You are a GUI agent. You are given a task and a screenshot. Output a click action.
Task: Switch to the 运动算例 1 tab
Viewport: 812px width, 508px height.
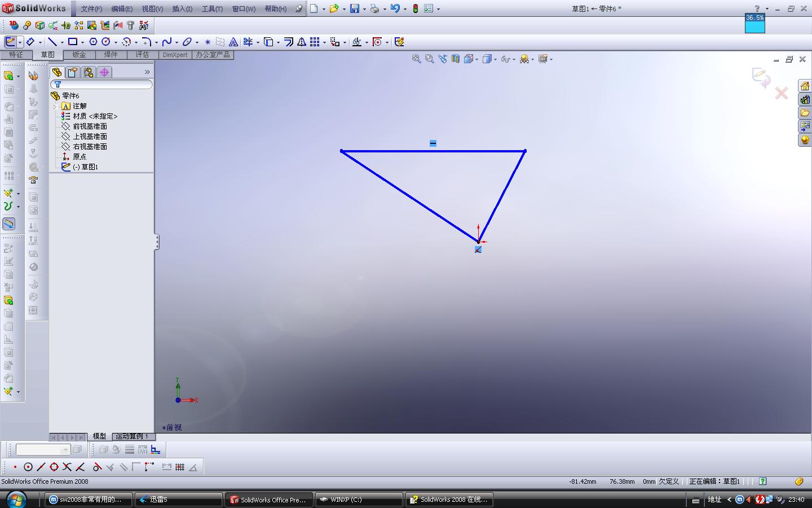132,436
